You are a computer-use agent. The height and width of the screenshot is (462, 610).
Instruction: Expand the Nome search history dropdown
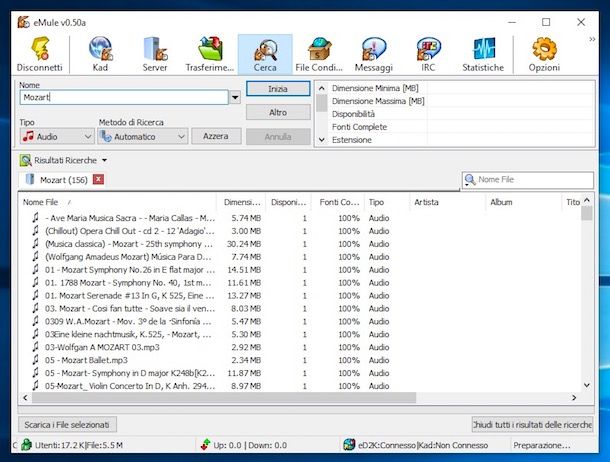point(235,97)
